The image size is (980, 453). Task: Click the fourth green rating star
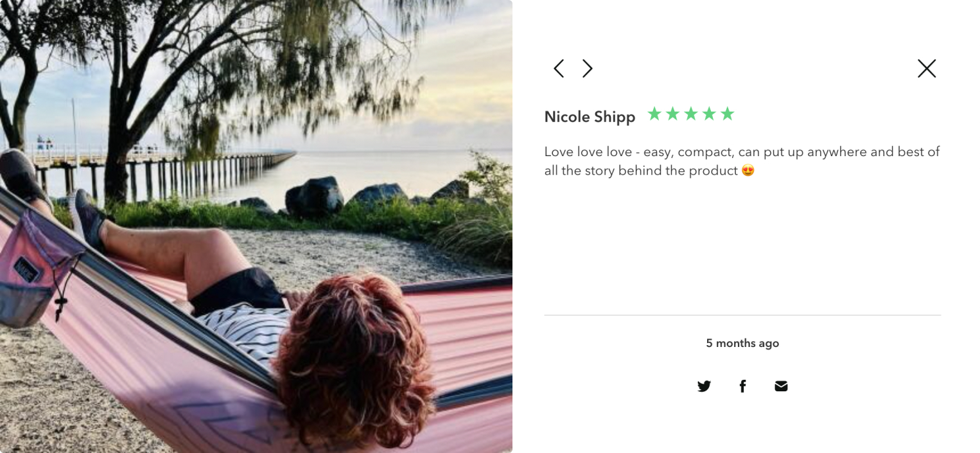click(x=709, y=114)
